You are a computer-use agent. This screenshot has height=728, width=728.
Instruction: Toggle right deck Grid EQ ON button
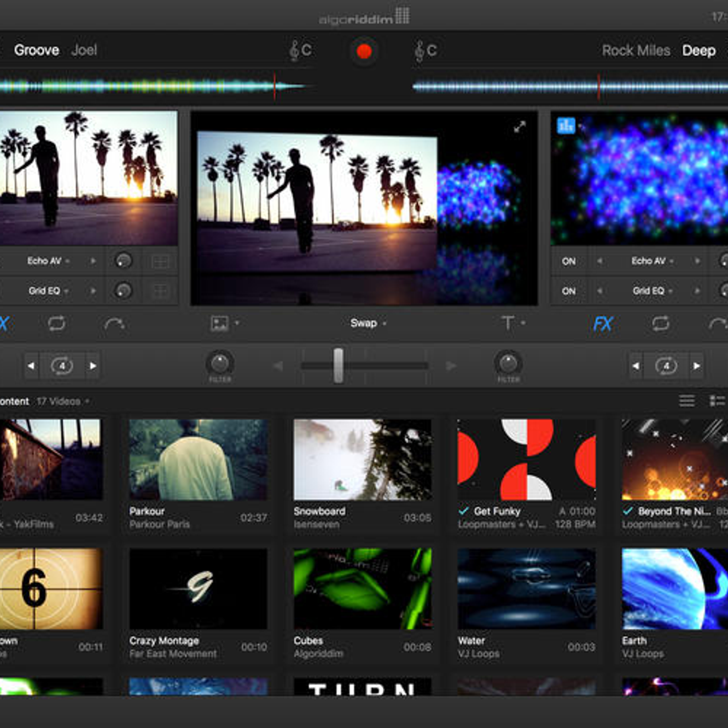click(569, 291)
